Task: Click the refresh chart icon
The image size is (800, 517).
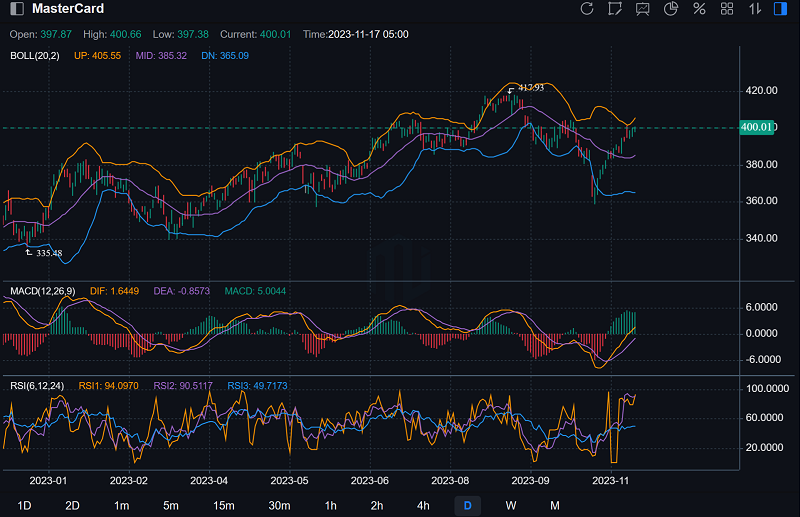Action: 587,9
